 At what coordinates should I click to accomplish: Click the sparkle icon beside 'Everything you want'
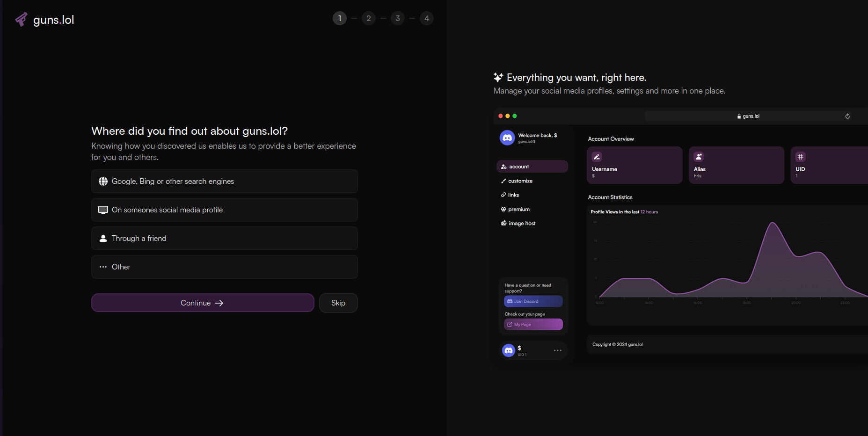click(498, 77)
